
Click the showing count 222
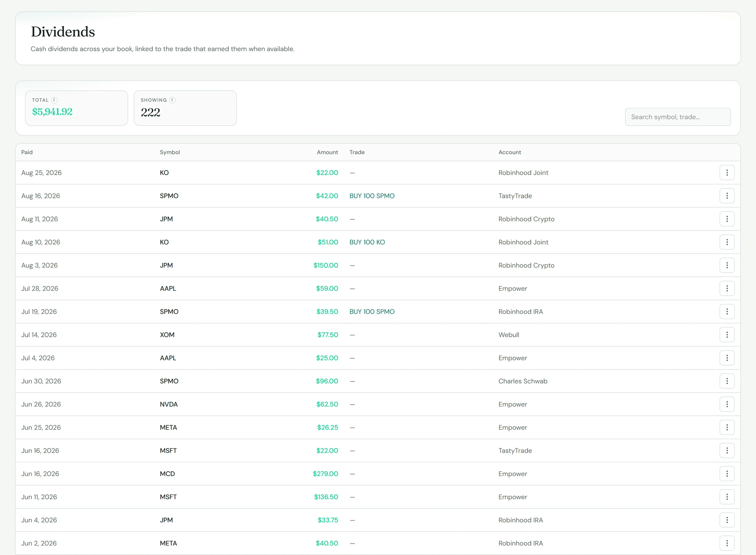point(150,112)
